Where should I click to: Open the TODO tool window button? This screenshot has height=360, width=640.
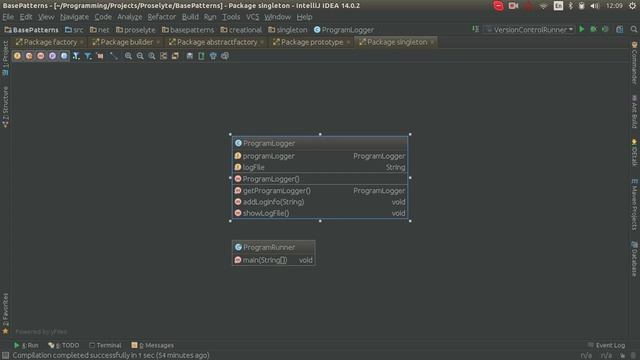point(64,345)
